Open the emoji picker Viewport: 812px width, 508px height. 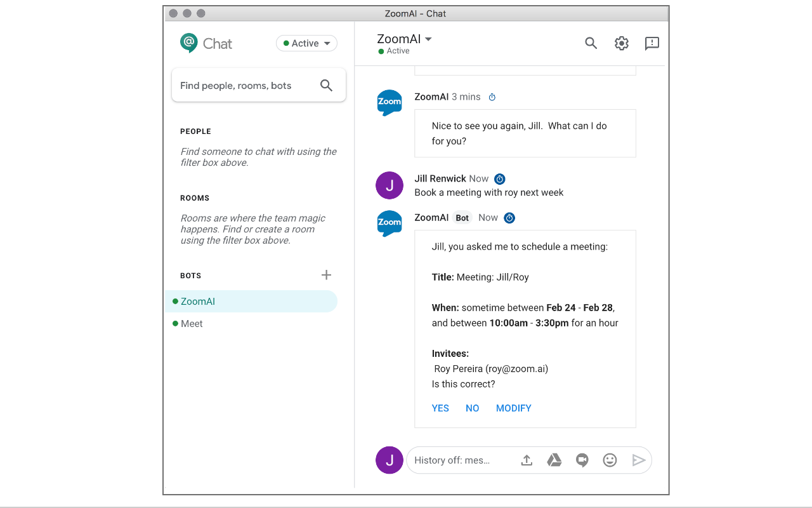pos(610,460)
